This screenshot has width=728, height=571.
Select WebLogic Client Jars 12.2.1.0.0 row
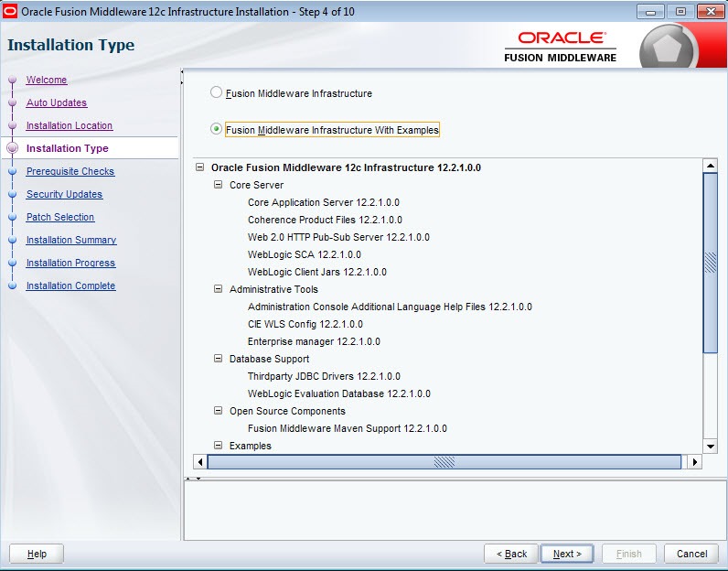(316, 272)
